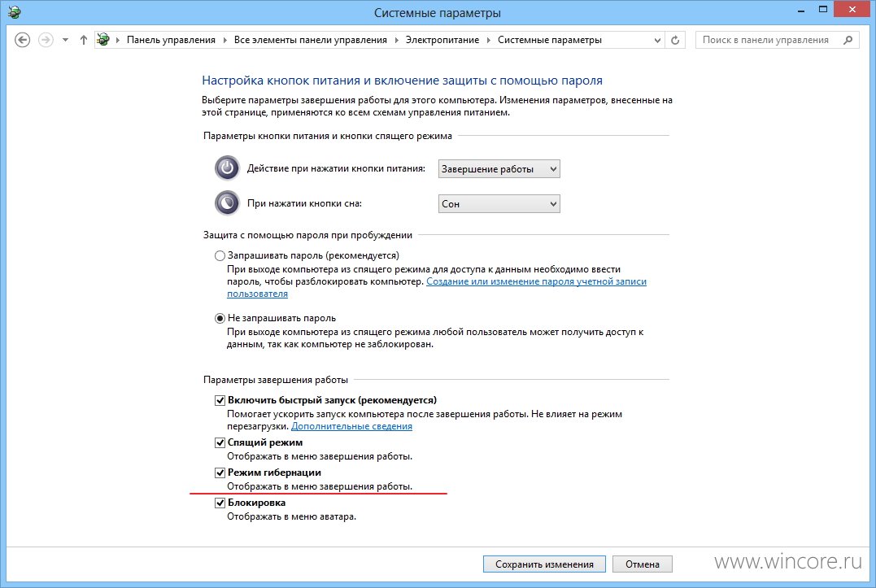Maximize the Системные параметры window
The image size is (876, 588).
(823, 10)
